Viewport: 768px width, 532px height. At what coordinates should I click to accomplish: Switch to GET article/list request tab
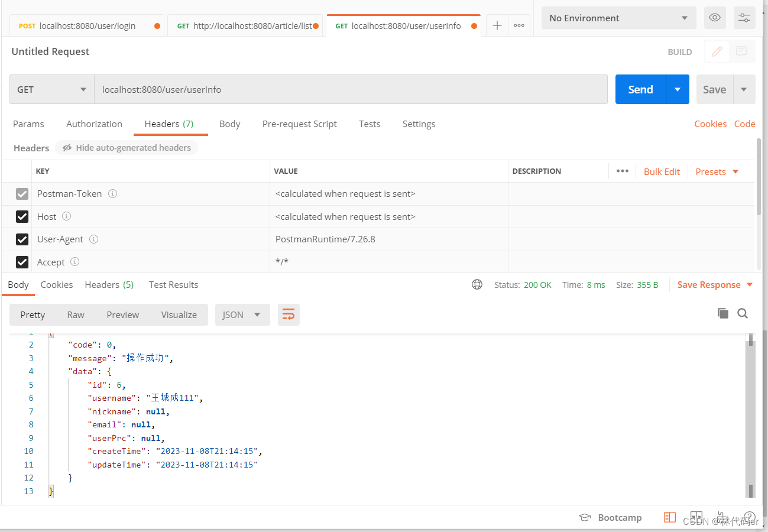[245, 26]
